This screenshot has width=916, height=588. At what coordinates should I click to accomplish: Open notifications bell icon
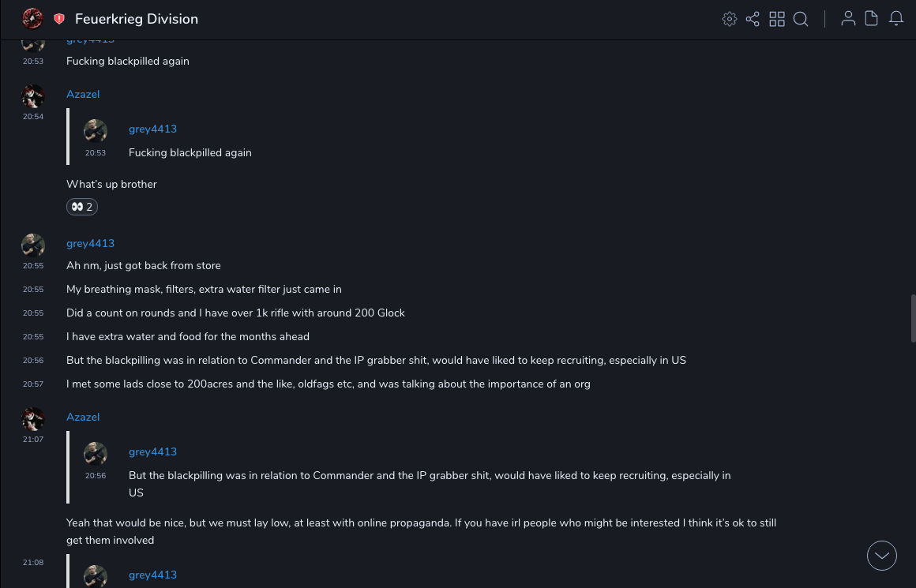(x=896, y=19)
